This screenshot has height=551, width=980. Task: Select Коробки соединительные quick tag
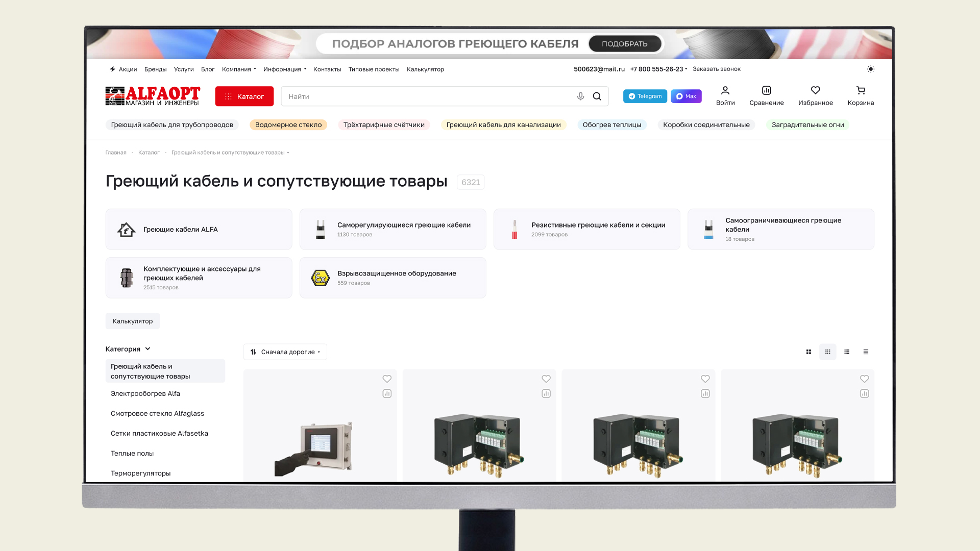[x=706, y=125]
